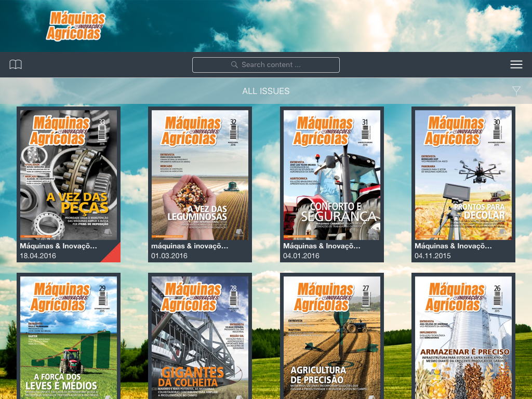
Task: Open the library book icon
Action: (x=16, y=64)
